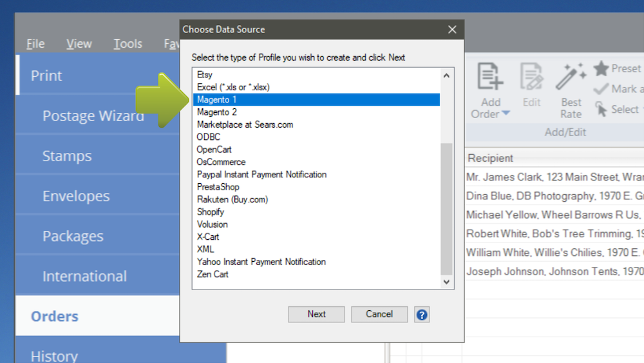Select the Mr. James Clark order row
The image size is (644, 363).
click(x=554, y=177)
